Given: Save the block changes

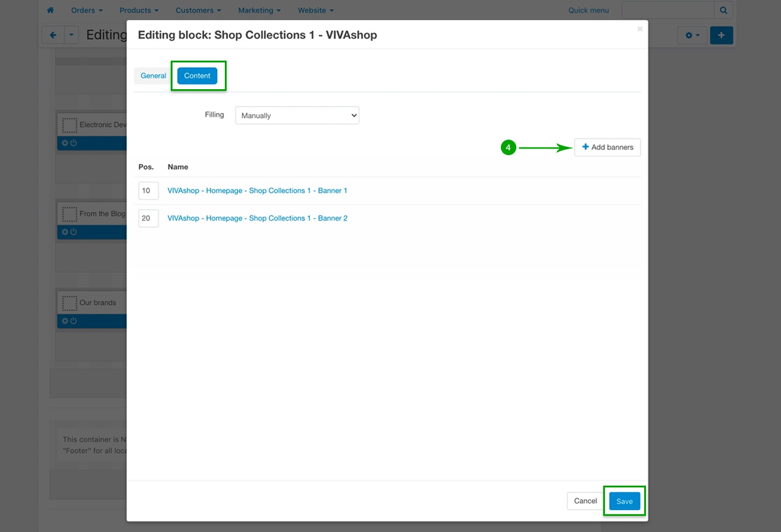Looking at the screenshot, I should click(x=624, y=501).
